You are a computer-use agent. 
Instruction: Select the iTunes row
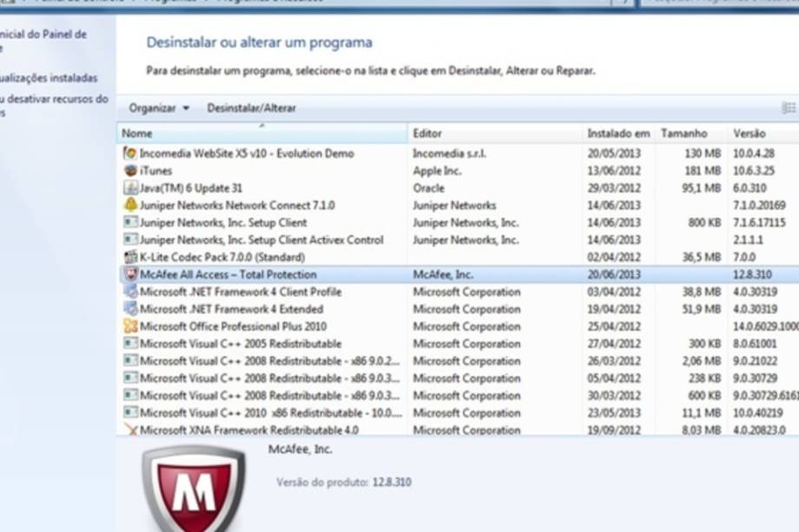(x=459, y=171)
